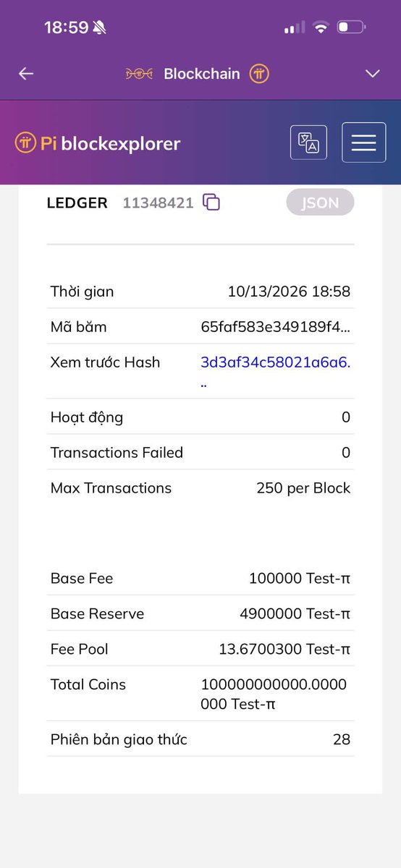Copy the ledger number 11348421
Image resolution: width=401 pixels, height=868 pixels.
pyautogui.click(x=211, y=203)
